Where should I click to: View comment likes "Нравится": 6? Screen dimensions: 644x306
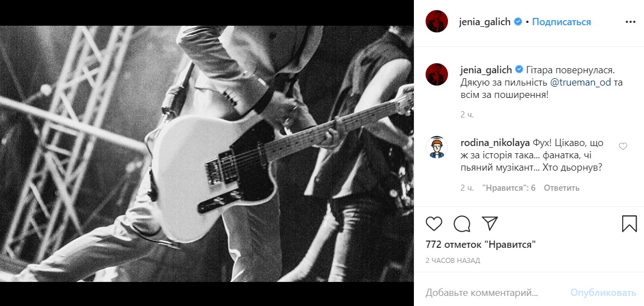point(509,188)
